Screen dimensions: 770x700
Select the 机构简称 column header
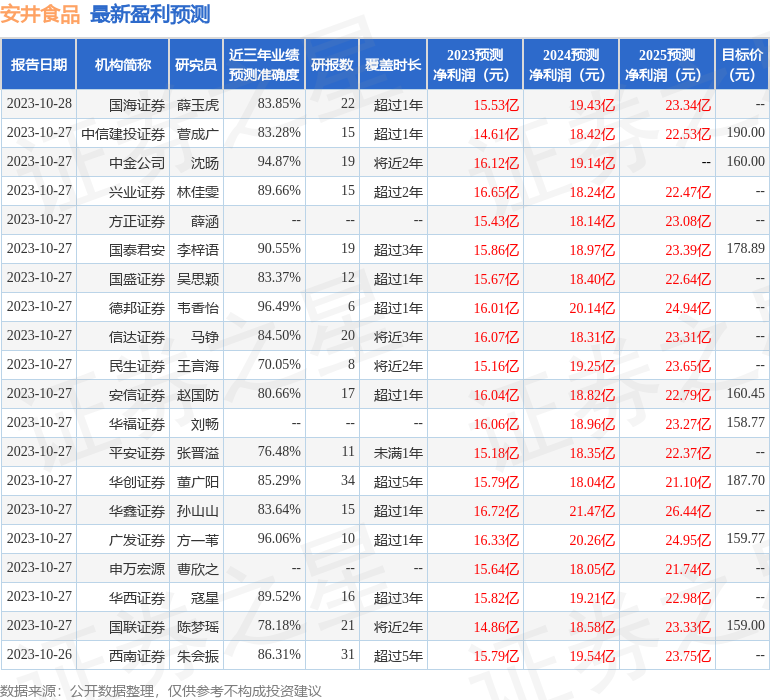click(123, 64)
